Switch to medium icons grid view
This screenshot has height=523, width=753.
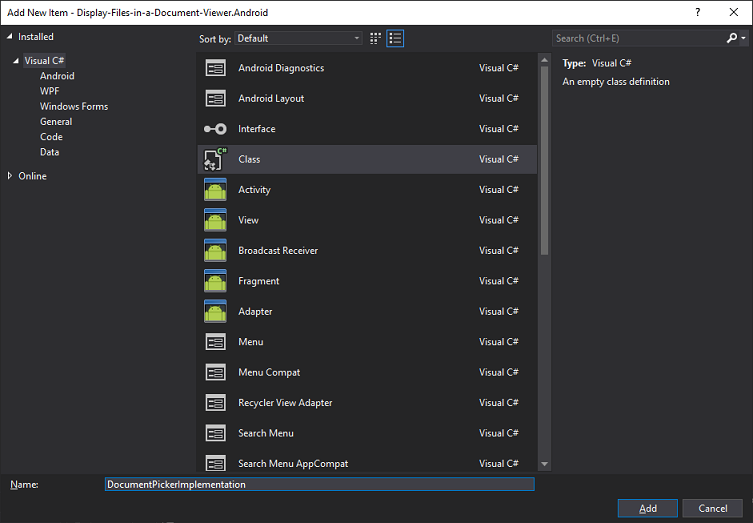376,38
